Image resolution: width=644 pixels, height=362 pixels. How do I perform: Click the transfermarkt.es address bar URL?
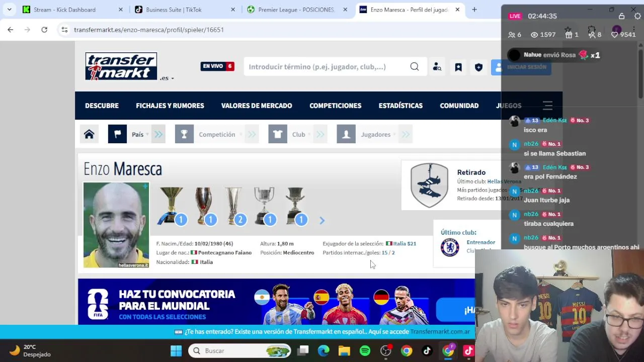pyautogui.click(x=149, y=30)
